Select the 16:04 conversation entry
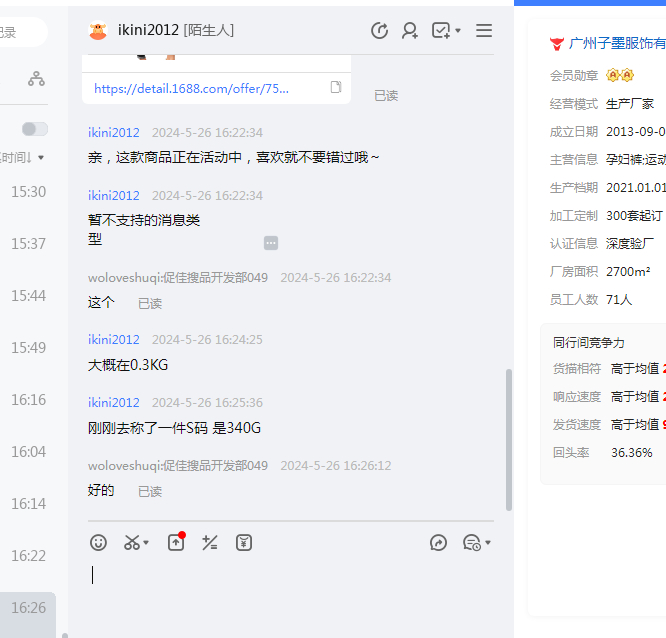 (x=28, y=452)
